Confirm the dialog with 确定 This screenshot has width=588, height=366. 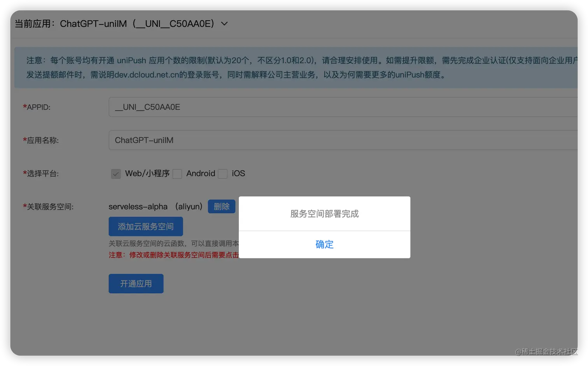click(324, 244)
